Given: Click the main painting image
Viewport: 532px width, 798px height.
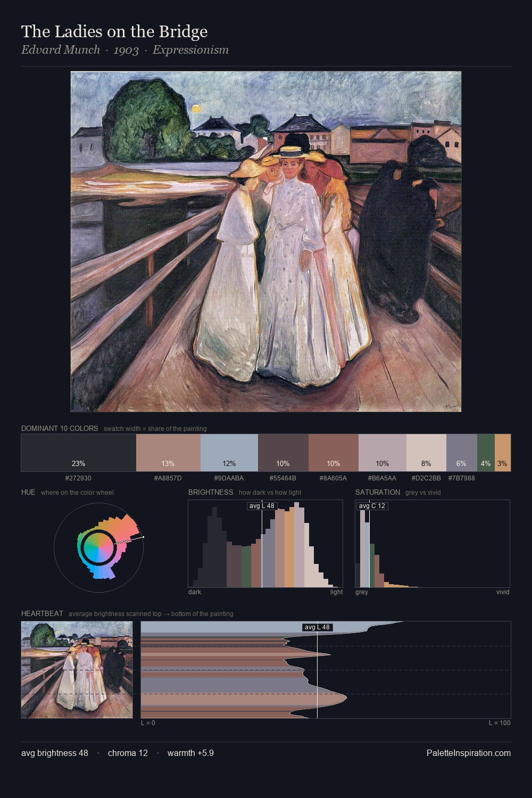Looking at the screenshot, I should pyautogui.click(x=266, y=242).
